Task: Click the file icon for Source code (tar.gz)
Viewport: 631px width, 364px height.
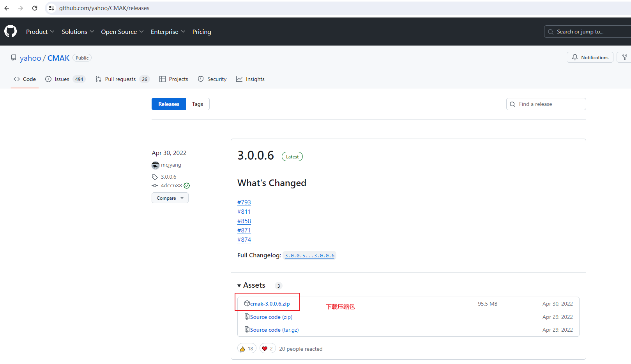Action: [247, 329]
